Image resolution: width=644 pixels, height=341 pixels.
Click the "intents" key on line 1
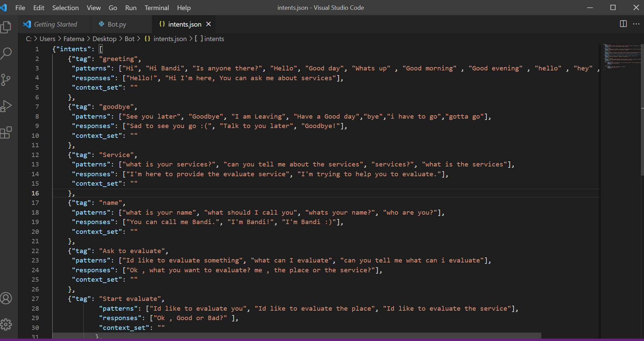click(x=73, y=49)
